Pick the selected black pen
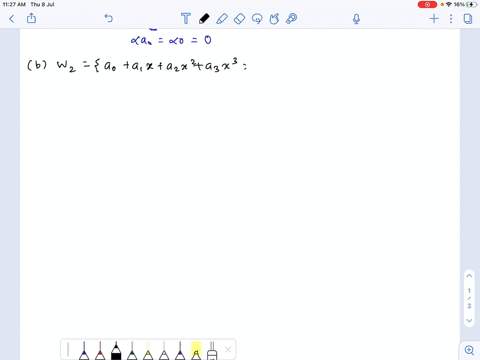The image size is (480, 360). [x=116, y=351]
